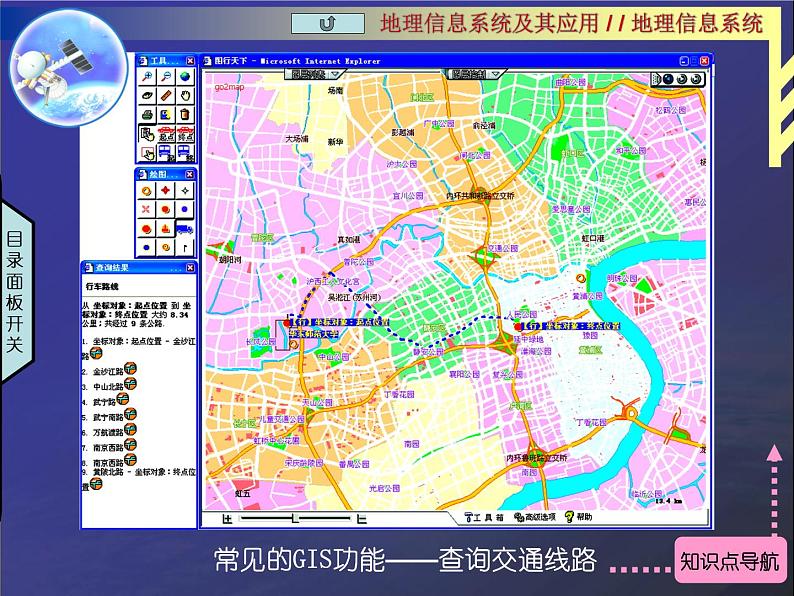Click the globe full-extent icon
The height and width of the screenshot is (596, 794).
click(x=185, y=77)
